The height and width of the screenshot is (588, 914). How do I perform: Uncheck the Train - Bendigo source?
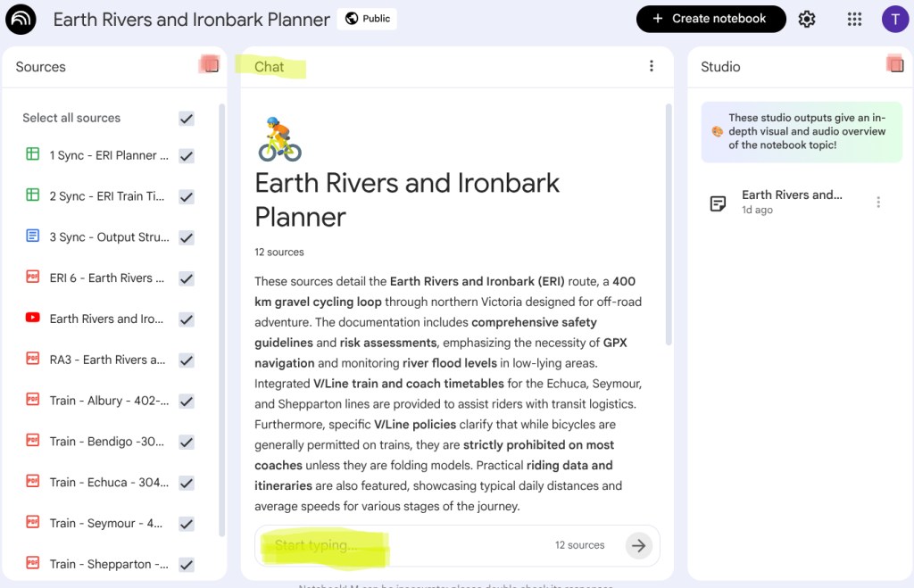click(187, 442)
